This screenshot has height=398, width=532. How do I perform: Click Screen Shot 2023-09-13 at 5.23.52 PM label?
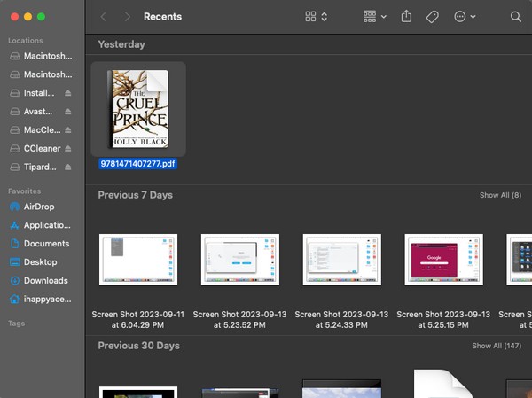[x=239, y=320]
